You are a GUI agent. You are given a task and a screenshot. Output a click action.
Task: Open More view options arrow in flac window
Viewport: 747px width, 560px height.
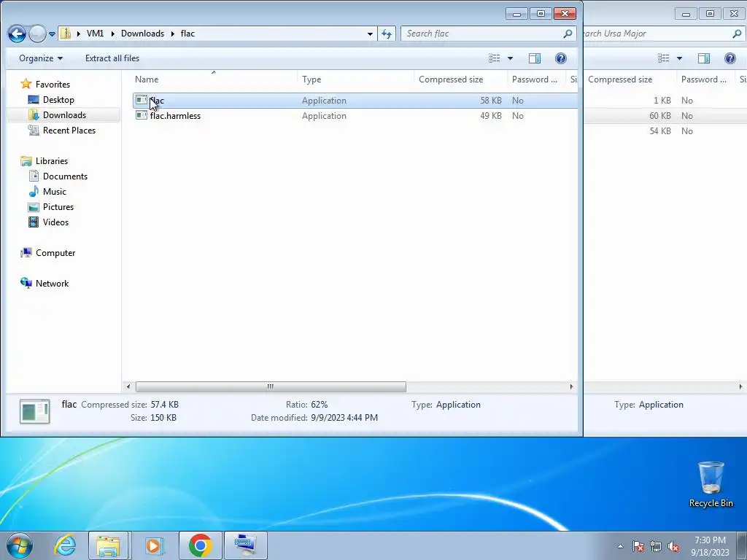(510, 58)
